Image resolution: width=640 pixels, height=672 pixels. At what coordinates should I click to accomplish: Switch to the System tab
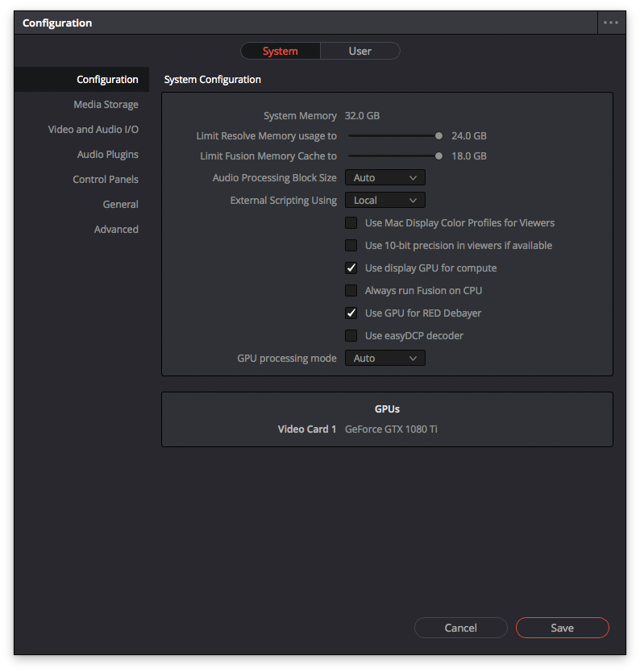pyautogui.click(x=281, y=51)
